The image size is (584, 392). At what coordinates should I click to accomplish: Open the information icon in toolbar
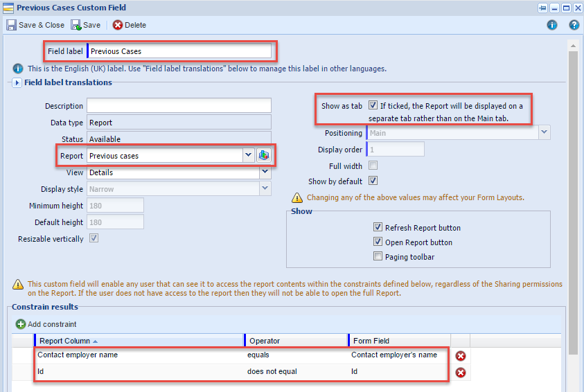tap(552, 25)
